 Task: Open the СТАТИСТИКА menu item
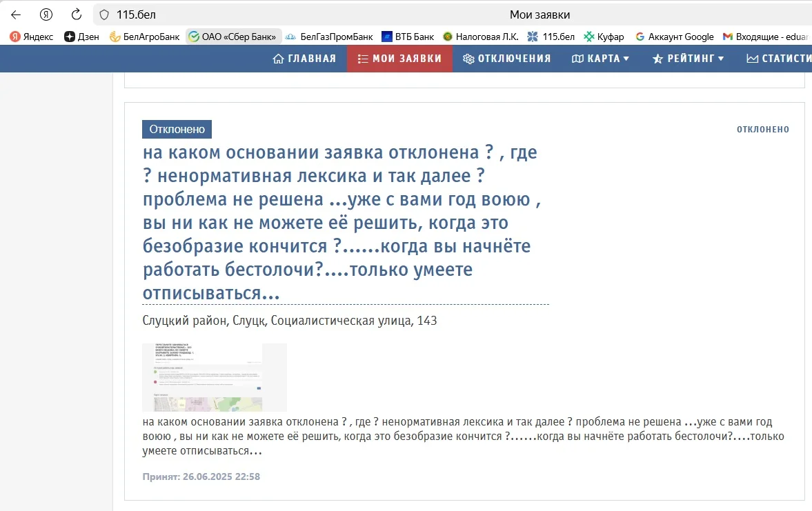[x=780, y=59]
